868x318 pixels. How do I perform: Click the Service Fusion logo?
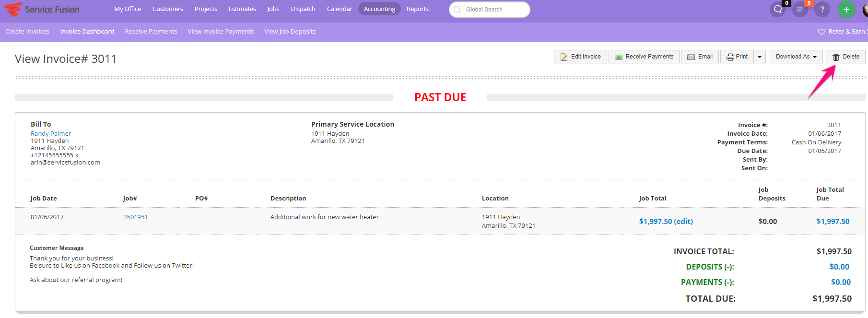tap(42, 9)
